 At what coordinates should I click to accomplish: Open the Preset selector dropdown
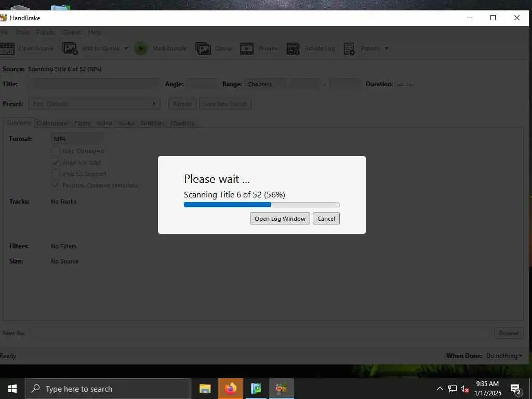(x=95, y=103)
